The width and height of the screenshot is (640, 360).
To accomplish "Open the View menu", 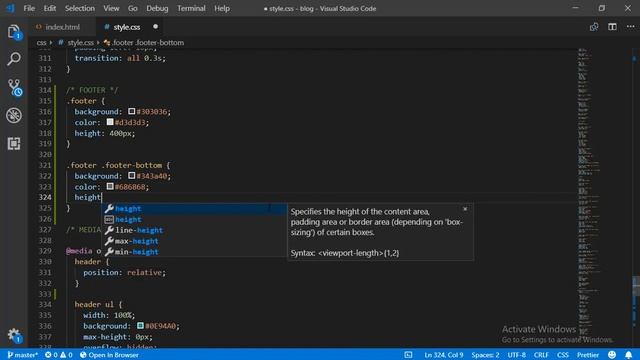I will pos(111,8).
